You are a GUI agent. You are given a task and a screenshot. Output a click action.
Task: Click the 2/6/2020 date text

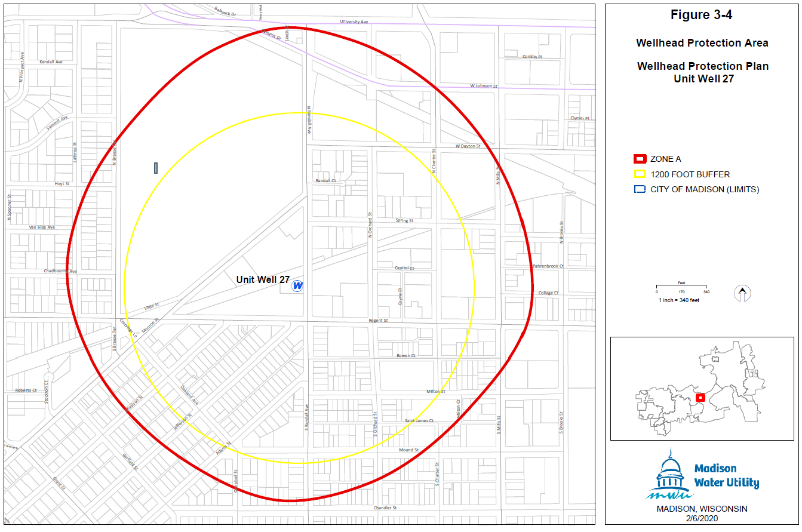(702, 518)
